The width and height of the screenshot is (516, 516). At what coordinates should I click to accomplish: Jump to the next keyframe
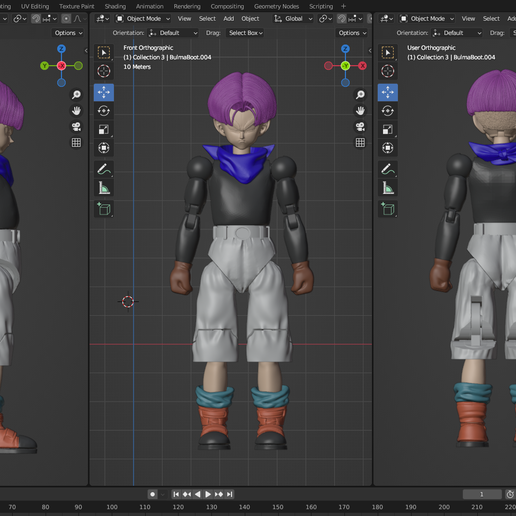click(219, 494)
